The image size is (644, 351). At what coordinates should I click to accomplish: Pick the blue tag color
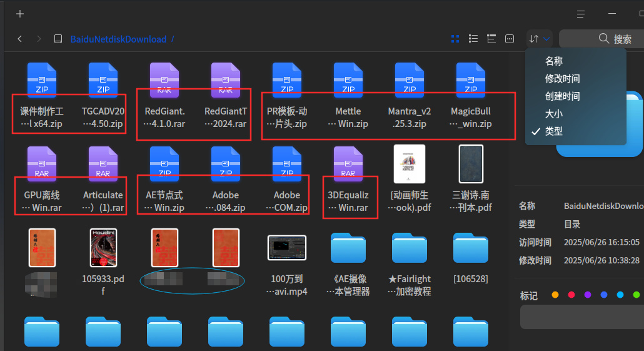pyautogui.click(x=604, y=295)
